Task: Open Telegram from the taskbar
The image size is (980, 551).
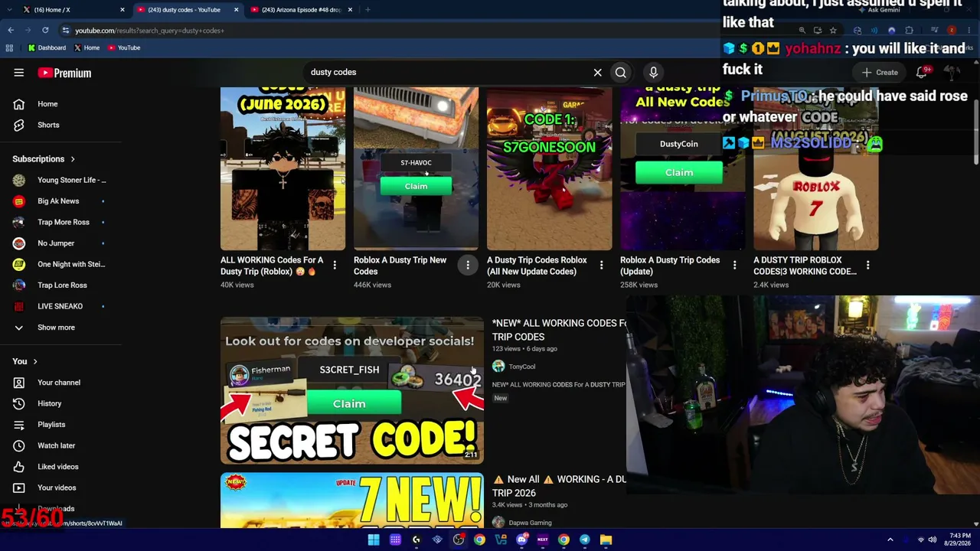Action: [584, 540]
